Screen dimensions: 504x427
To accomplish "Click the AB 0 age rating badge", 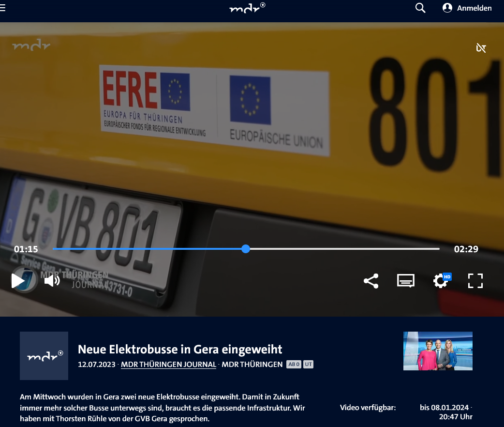I will (294, 364).
